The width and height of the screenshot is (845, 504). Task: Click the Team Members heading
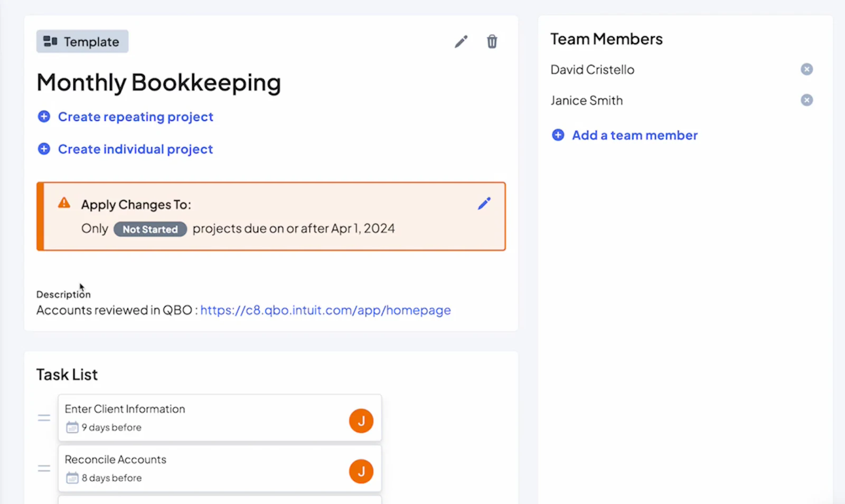click(606, 39)
